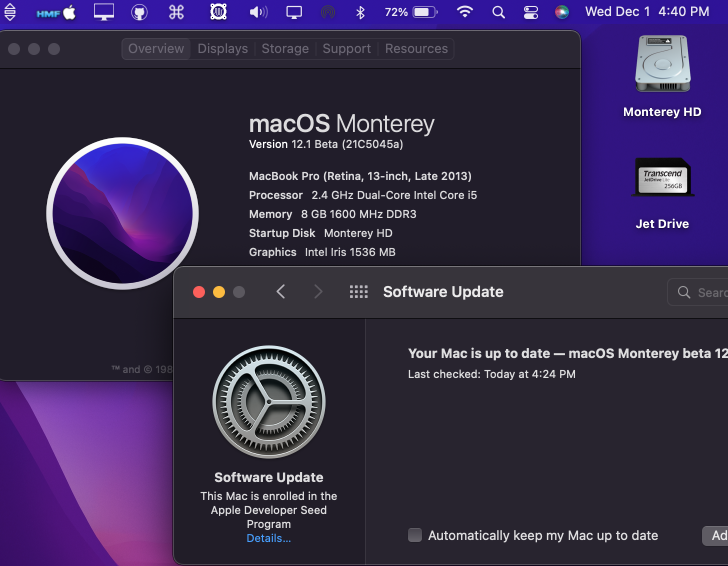The image size is (728, 566).
Task: Click the Apple Developer Seed Program enrollment text
Action: [269, 510]
